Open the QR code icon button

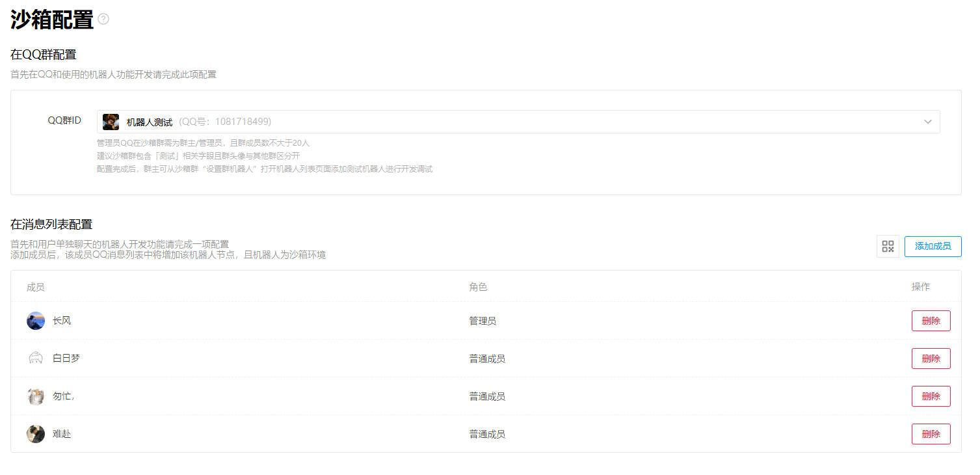888,247
